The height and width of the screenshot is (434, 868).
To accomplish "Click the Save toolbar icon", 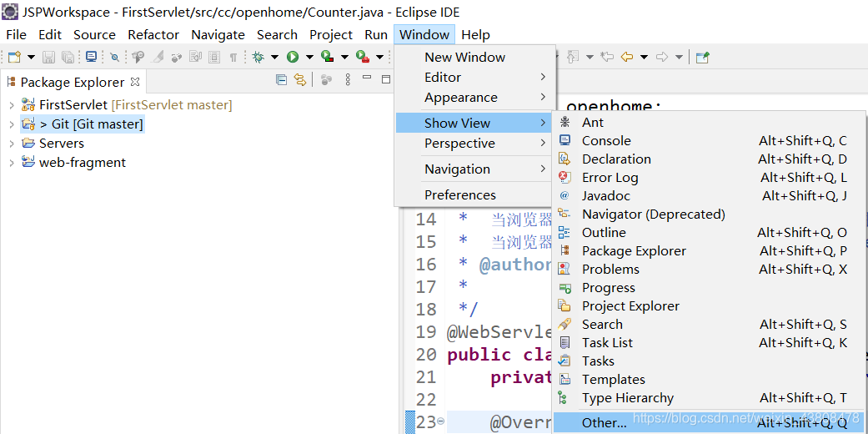I will [48, 57].
